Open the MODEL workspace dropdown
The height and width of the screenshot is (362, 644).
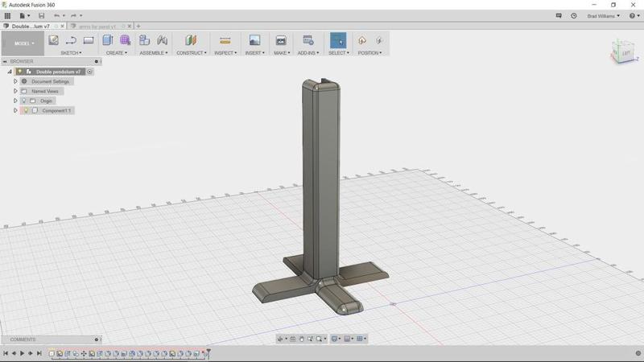click(23, 43)
